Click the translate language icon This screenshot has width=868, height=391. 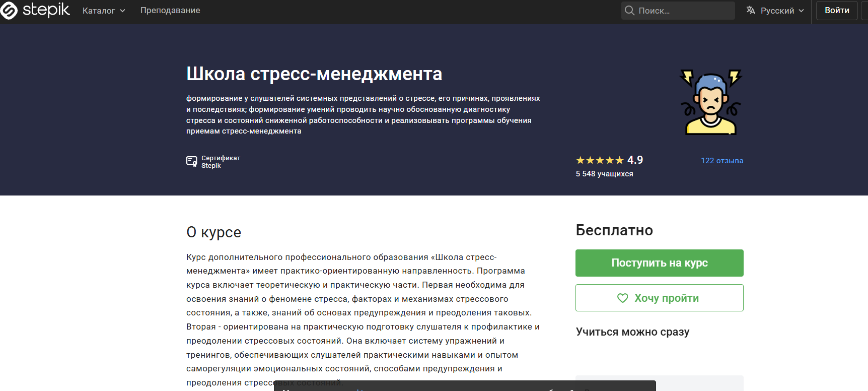click(x=751, y=11)
